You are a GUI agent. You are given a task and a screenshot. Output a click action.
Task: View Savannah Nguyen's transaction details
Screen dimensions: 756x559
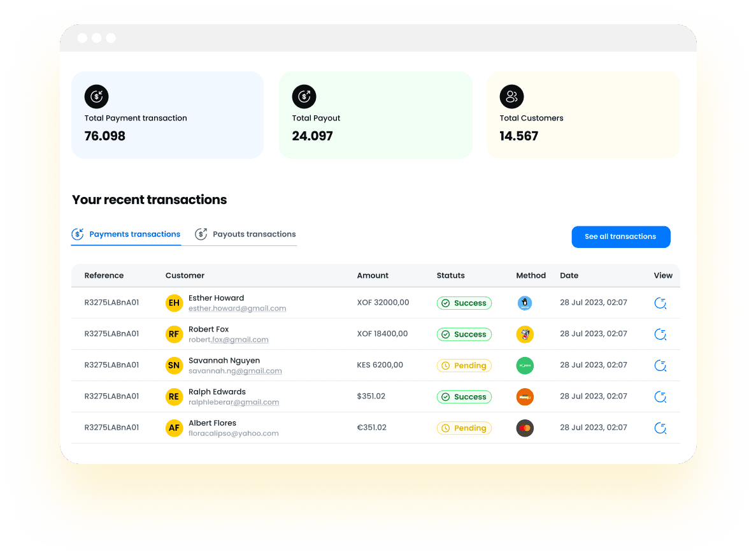point(660,366)
